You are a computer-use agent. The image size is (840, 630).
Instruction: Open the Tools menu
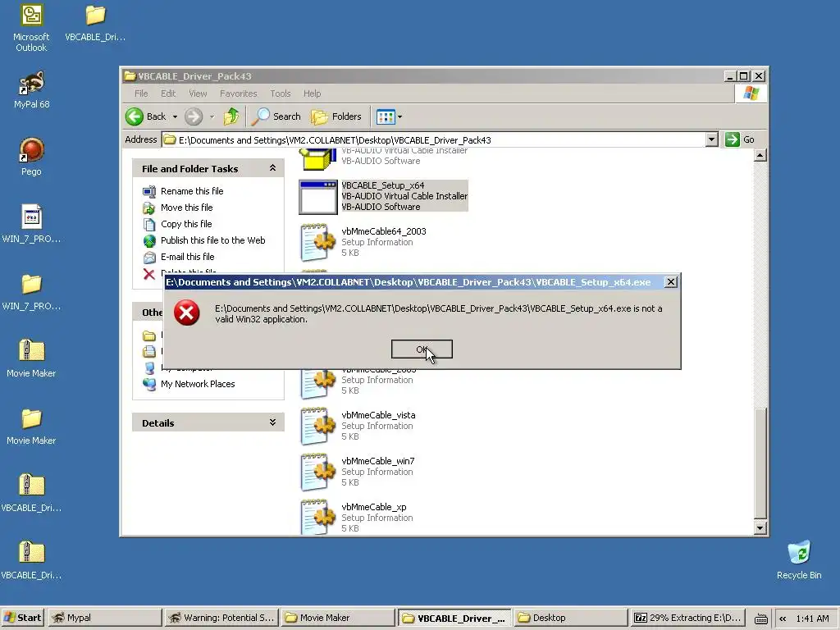click(x=281, y=94)
